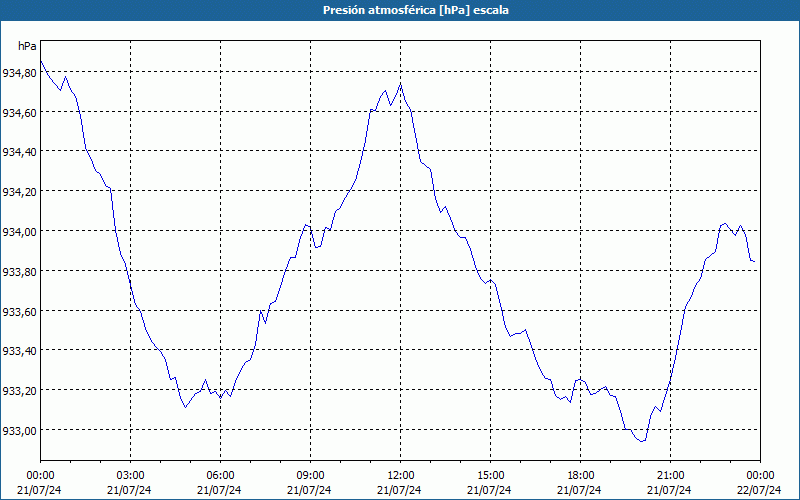Click the pressure peak at 12:00

401,84
